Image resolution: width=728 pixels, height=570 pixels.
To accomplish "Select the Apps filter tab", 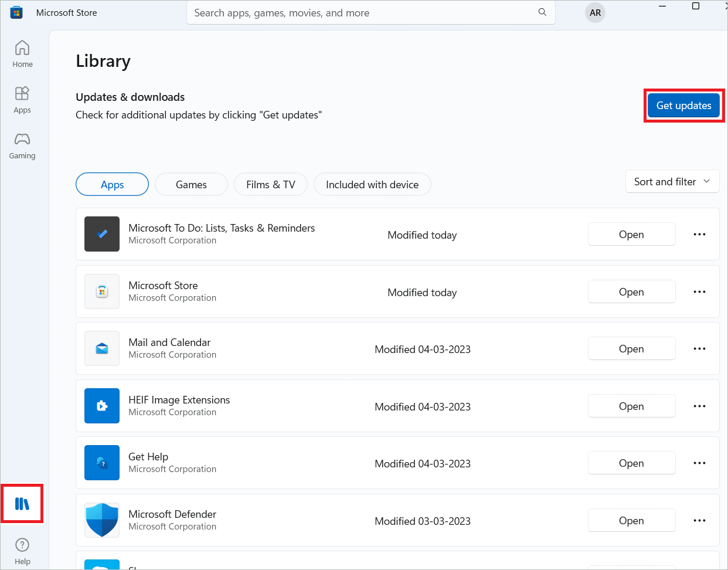I will coord(112,184).
